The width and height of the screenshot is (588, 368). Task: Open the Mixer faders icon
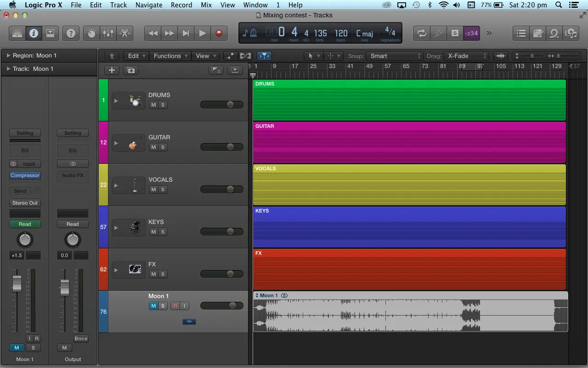(x=108, y=33)
